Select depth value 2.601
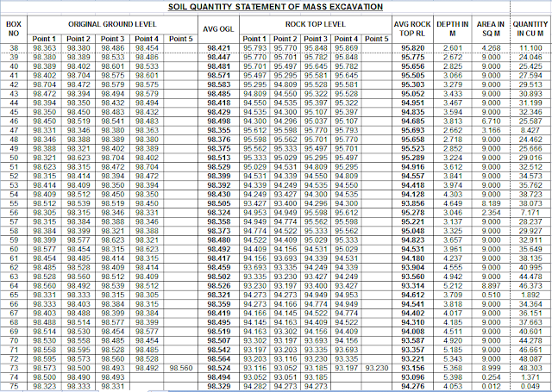The width and height of the screenshot is (552, 392). [x=452, y=48]
